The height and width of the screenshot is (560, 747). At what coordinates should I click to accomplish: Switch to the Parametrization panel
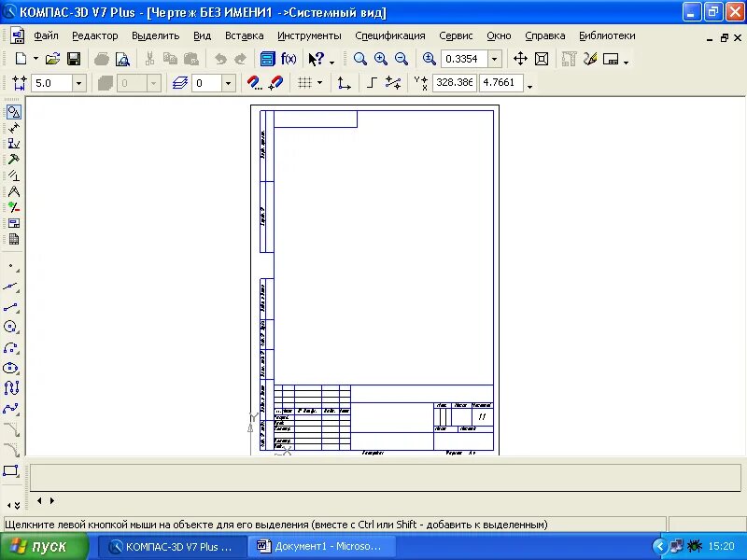pos(14,175)
